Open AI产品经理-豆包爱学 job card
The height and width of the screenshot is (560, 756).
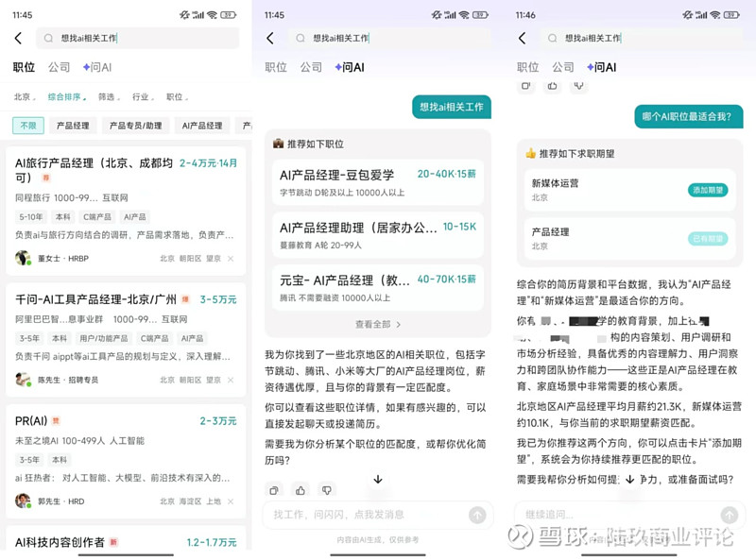click(378, 182)
